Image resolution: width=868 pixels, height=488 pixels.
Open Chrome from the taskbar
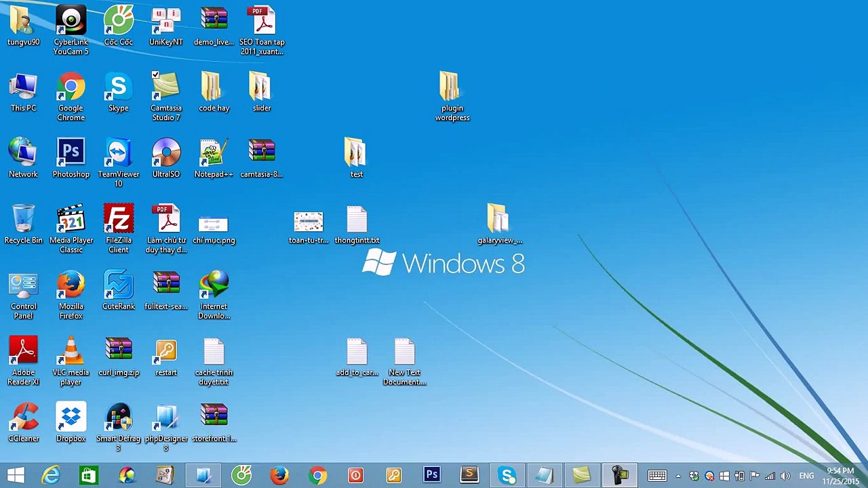[x=317, y=475]
